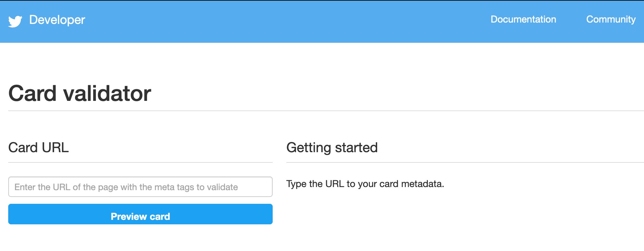
Task: Focus the Card URL input field
Action: pos(140,187)
